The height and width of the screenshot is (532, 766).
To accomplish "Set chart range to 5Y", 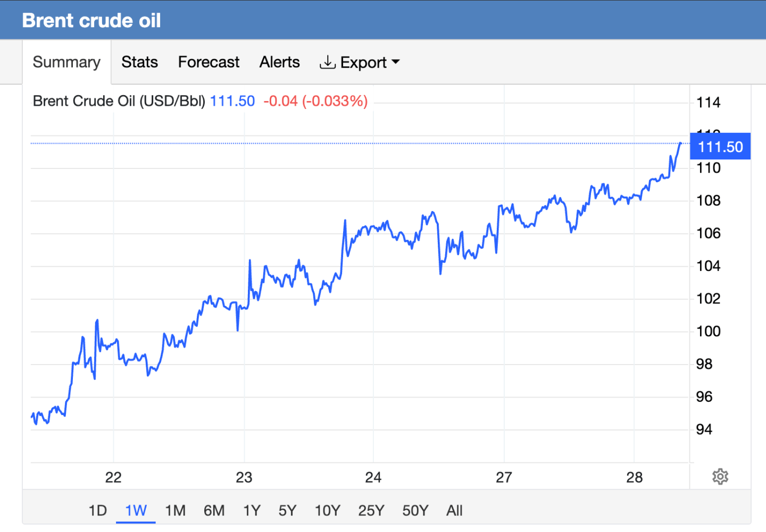I will (287, 511).
